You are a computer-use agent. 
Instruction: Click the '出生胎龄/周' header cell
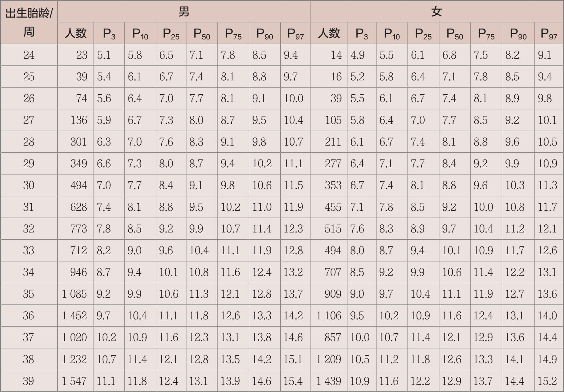pyautogui.click(x=29, y=22)
